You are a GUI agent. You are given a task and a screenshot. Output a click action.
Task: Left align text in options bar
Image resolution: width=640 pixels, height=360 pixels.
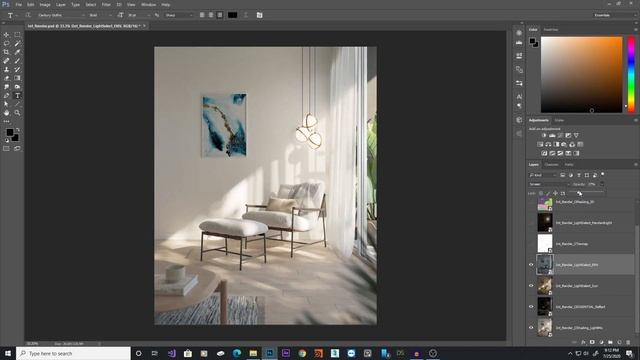(202, 15)
